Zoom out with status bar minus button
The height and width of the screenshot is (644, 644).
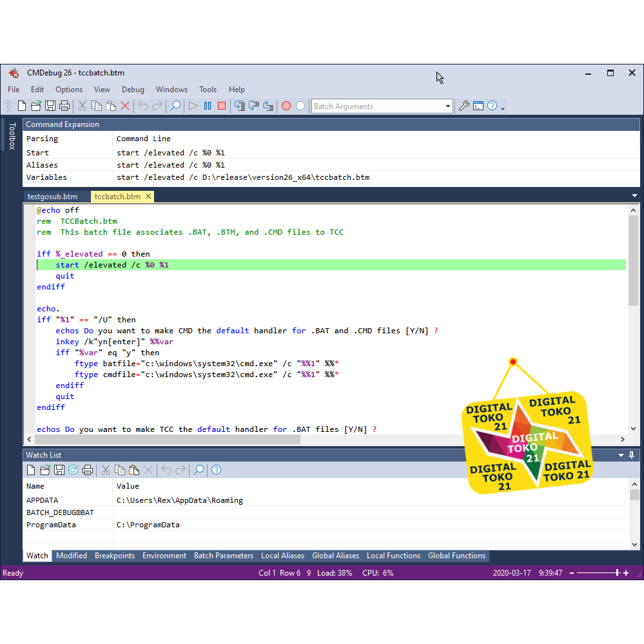[572, 573]
